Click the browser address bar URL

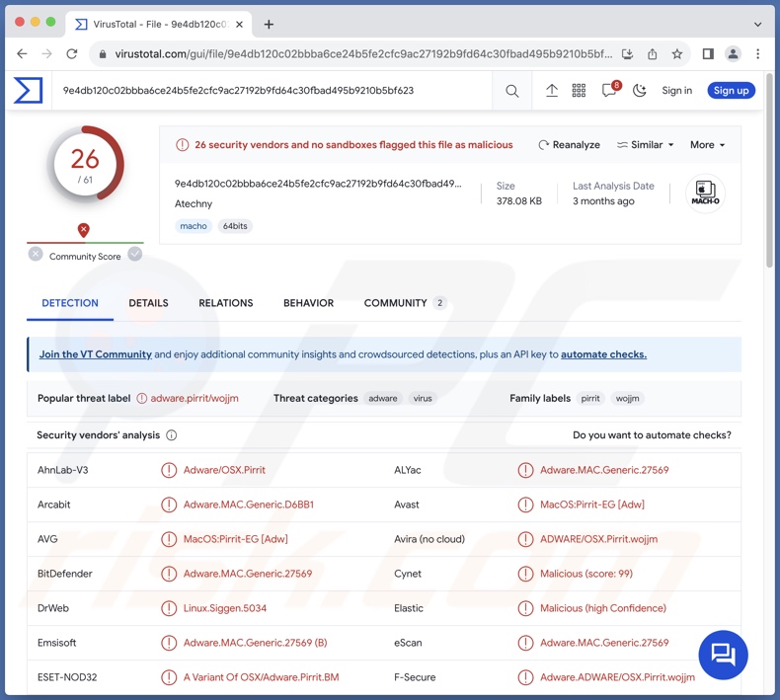tap(363, 53)
